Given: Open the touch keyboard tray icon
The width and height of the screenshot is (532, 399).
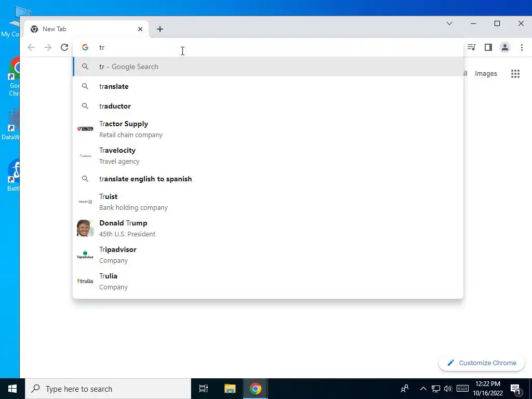Looking at the screenshot, I should 463,389.
